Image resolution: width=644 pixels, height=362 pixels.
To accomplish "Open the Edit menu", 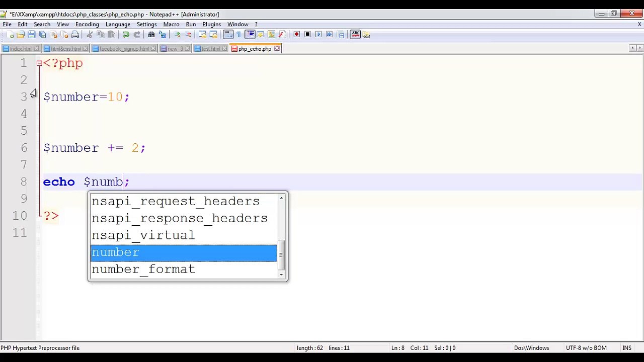I will [x=23, y=24].
